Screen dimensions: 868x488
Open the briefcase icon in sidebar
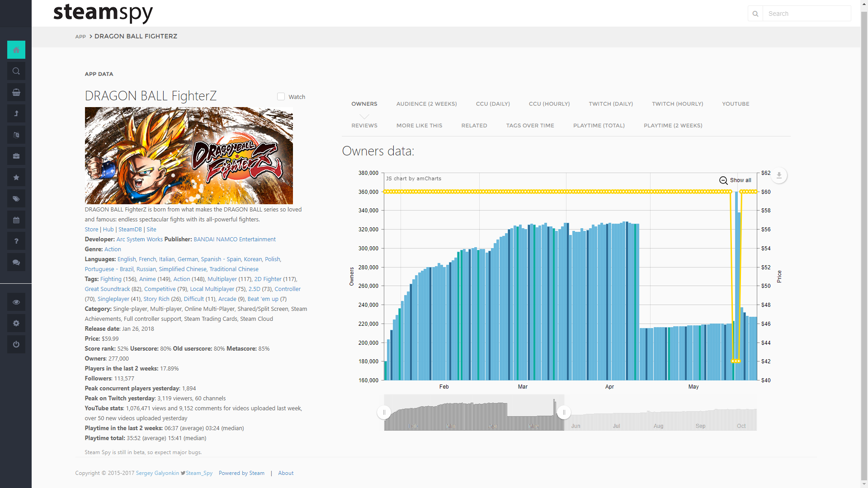tap(16, 156)
